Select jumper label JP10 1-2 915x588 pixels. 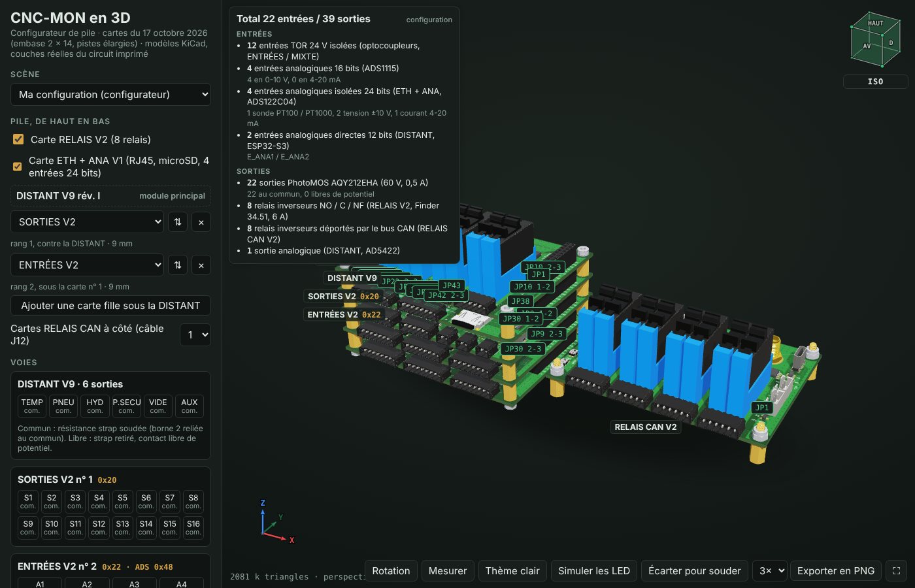click(x=532, y=287)
